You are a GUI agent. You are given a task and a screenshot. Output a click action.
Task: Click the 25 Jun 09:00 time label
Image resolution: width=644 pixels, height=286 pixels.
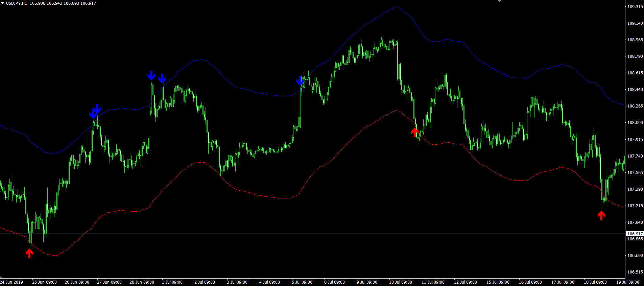click(44, 282)
